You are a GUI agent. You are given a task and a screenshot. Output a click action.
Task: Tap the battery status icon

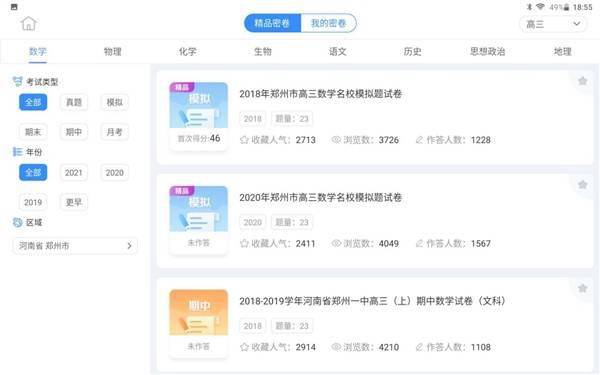[x=566, y=7]
